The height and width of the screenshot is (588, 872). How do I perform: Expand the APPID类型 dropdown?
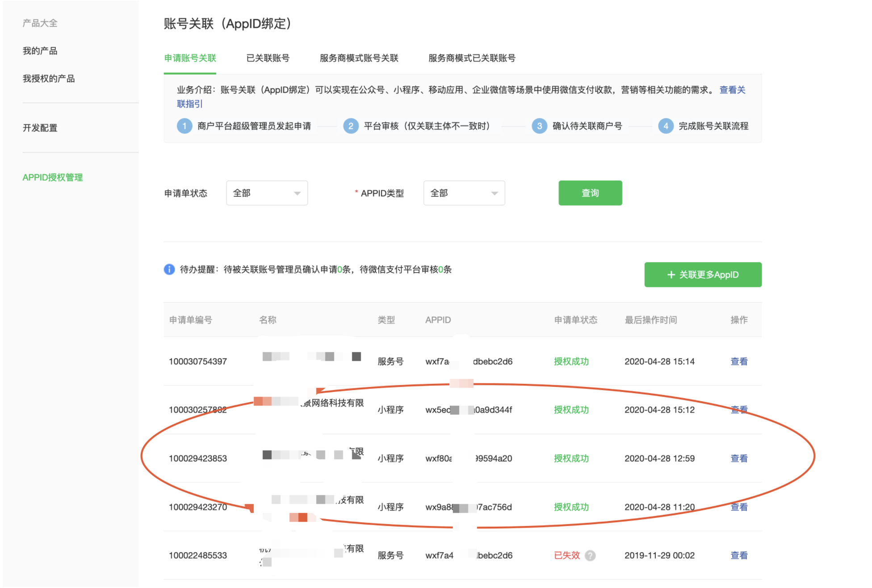pyautogui.click(x=464, y=193)
